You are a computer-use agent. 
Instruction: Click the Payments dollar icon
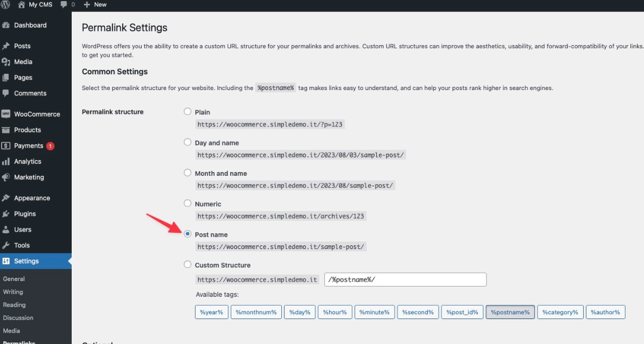point(6,146)
